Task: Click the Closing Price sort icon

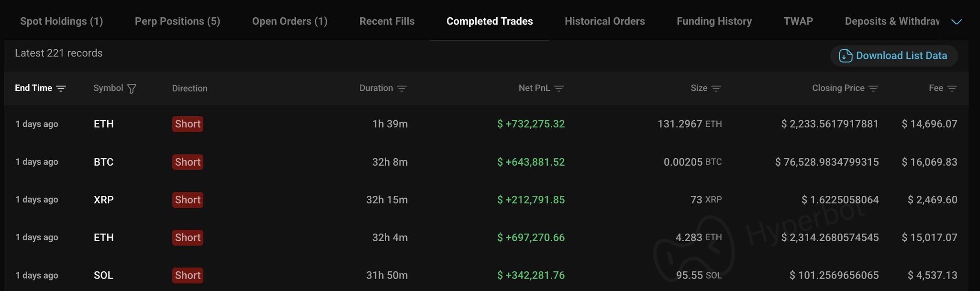Action: click(873, 89)
